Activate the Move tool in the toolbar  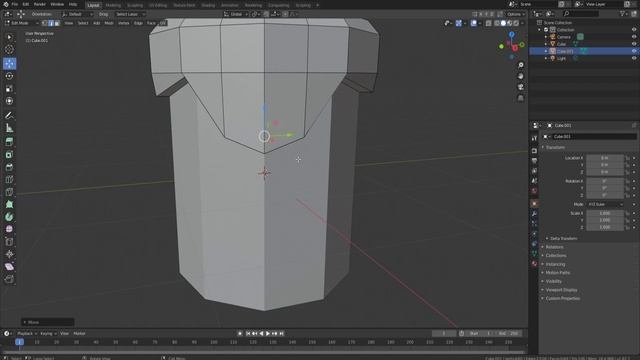click(9, 63)
